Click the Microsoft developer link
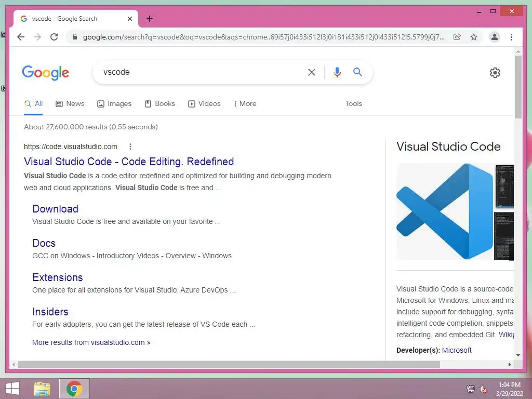 point(457,350)
